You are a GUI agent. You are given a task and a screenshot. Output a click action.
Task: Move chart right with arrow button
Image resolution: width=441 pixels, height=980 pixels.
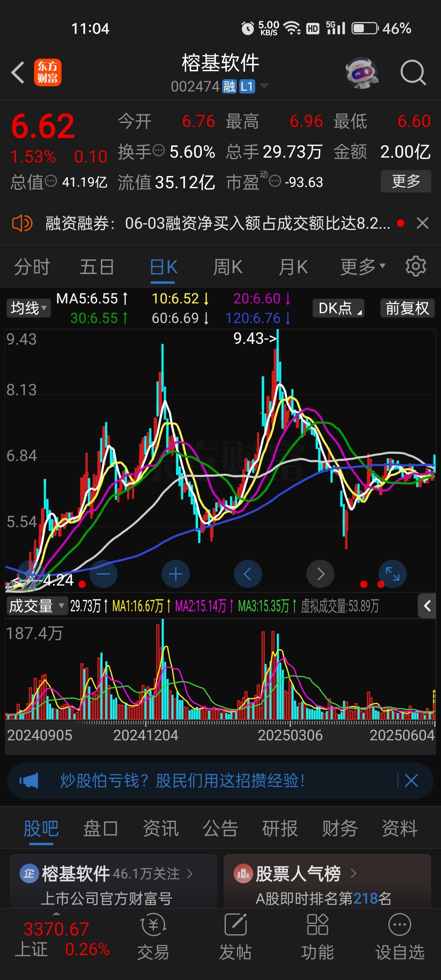click(x=321, y=574)
